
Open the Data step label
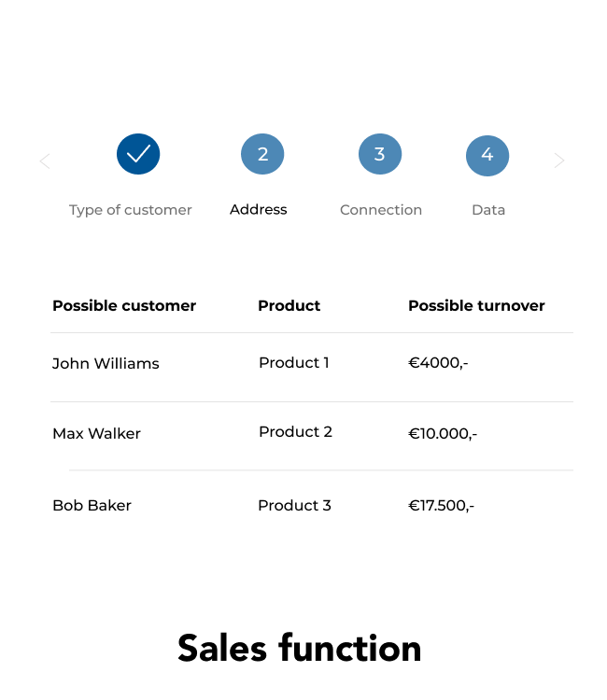coord(488,210)
